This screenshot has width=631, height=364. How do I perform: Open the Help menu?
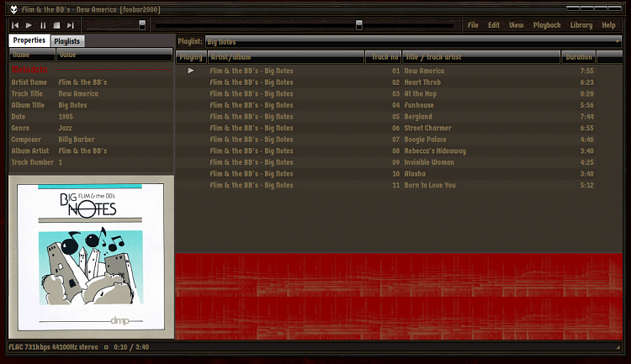pyautogui.click(x=608, y=25)
